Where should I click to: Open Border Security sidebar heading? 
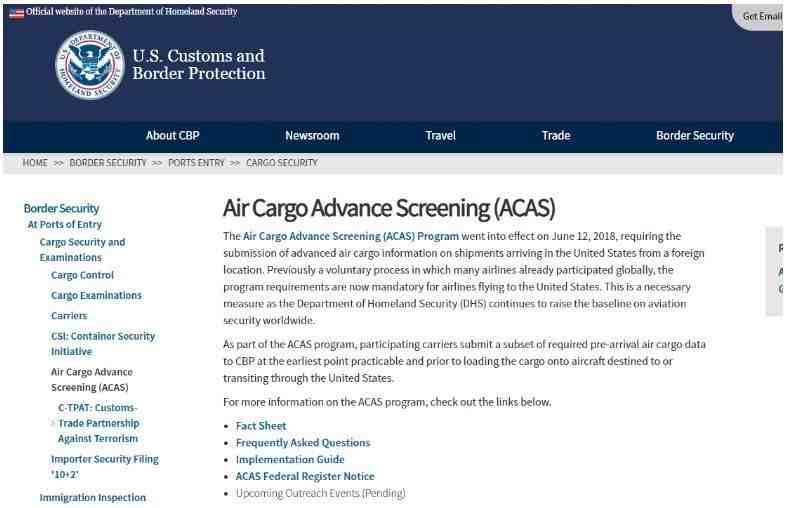click(x=61, y=208)
